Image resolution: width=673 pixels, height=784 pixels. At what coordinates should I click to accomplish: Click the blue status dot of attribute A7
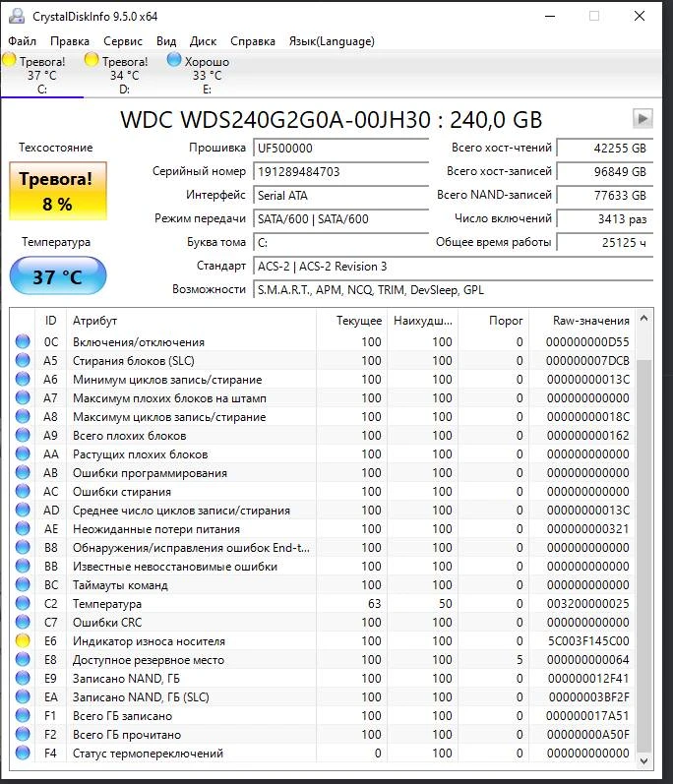[x=23, y=397]
